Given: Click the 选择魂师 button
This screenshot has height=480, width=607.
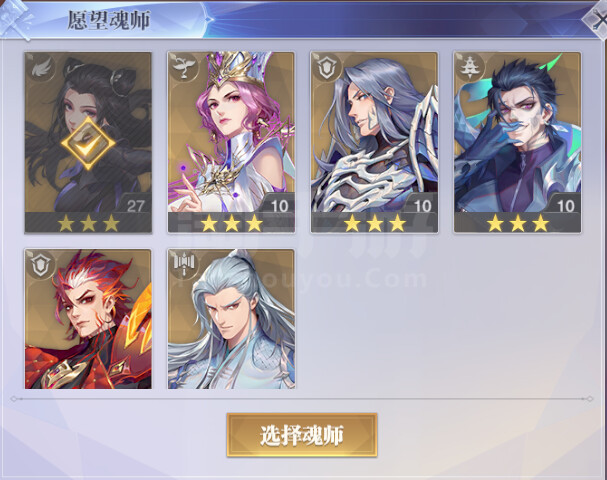Looking at the screenshot, I should coord(302,435).
